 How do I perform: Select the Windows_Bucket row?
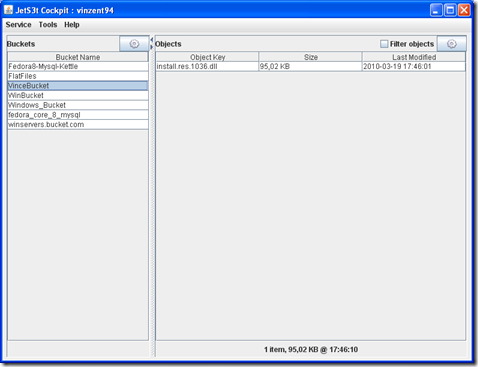point(78,105)
